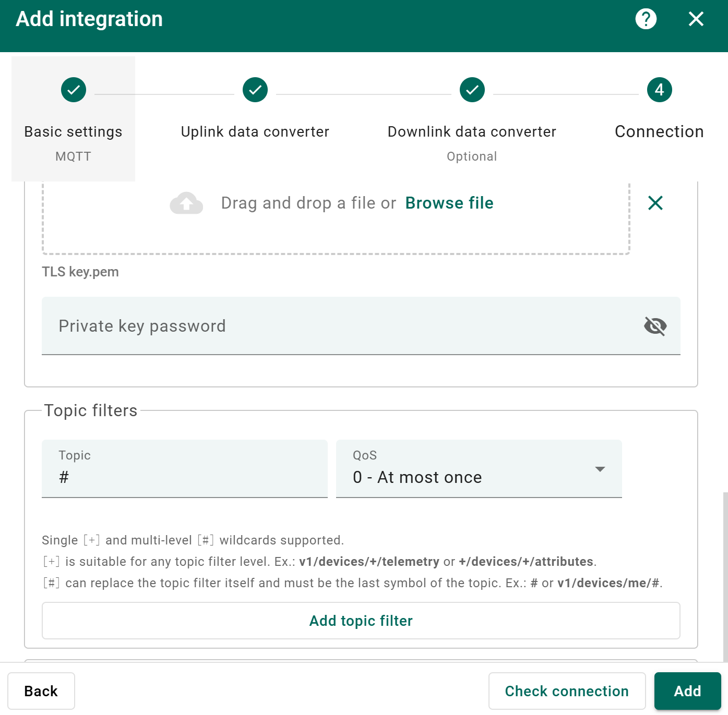The image size is (728, 715).
Task: Click the cloud upload icon
Action: [x=186, y=203]
